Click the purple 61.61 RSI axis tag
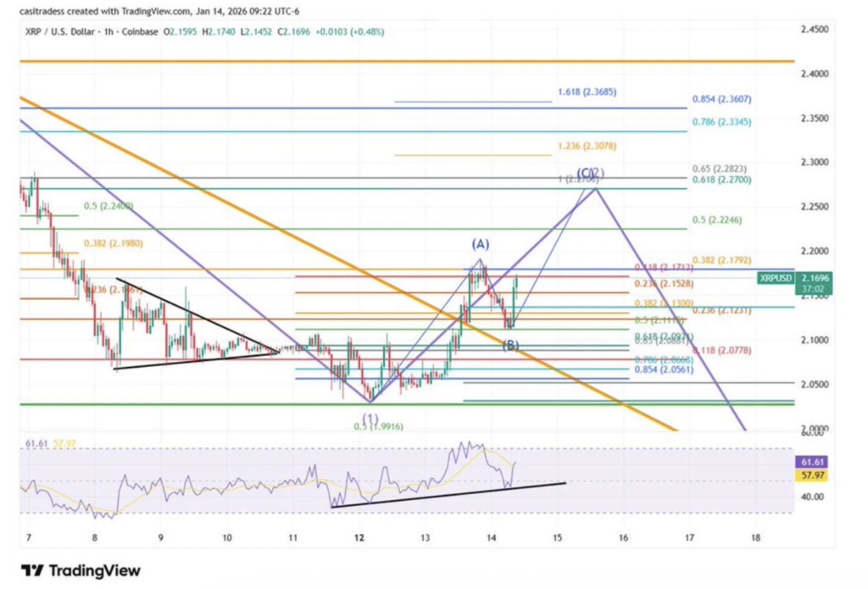Image resolution: width=868 pixels, height=589 pixels. coord(810,462)
